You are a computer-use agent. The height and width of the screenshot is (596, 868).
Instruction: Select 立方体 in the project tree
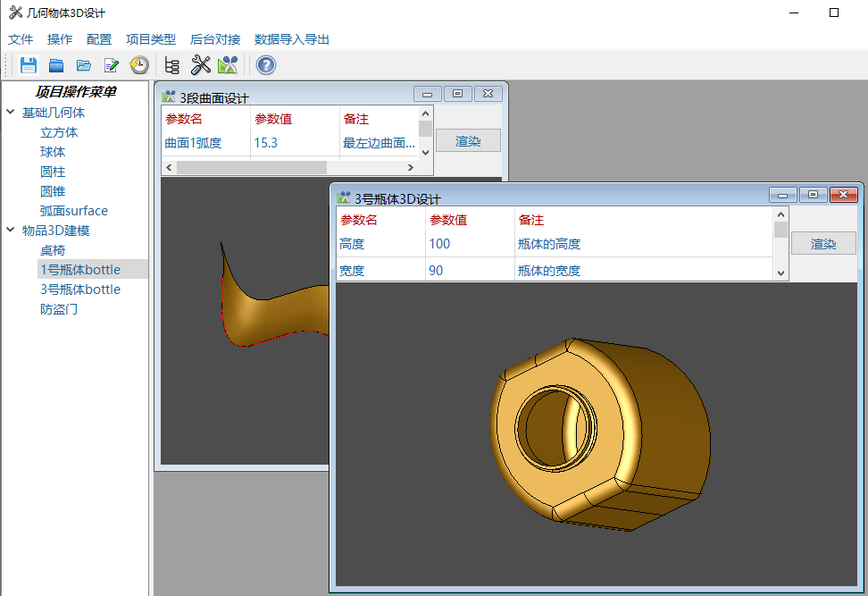click(59, 132)
